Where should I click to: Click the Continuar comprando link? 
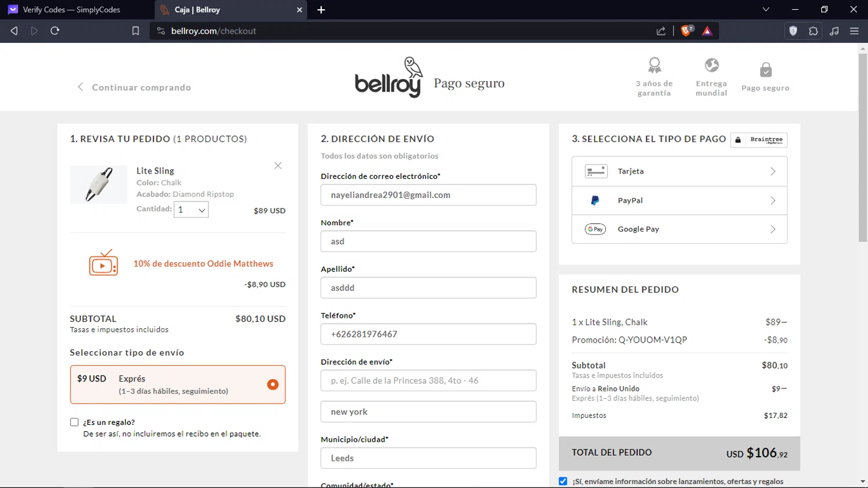tap(134, 87)
